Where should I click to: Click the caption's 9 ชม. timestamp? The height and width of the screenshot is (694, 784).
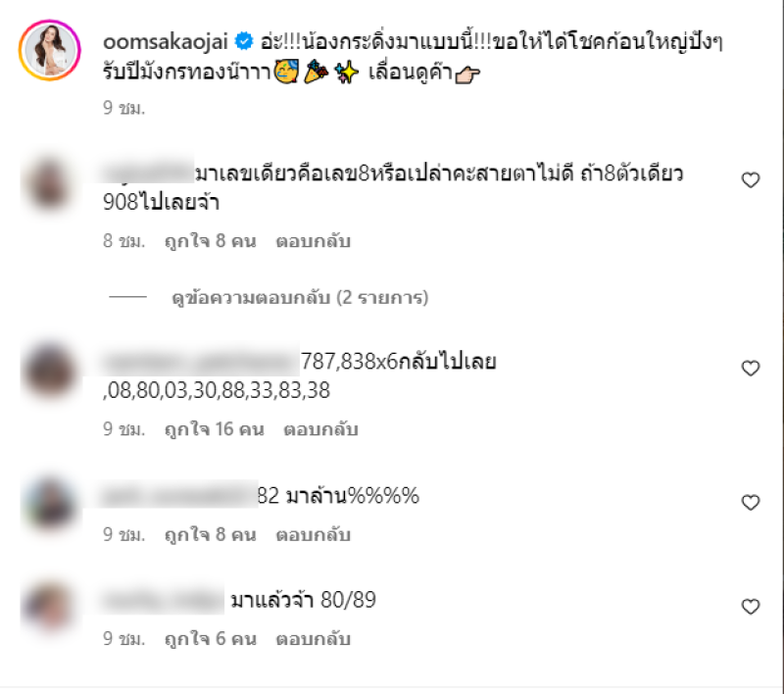coord(124,108)
